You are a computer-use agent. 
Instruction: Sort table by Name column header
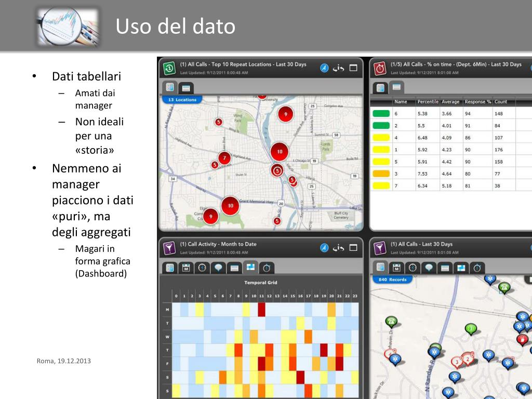click(x=401, y=102)
